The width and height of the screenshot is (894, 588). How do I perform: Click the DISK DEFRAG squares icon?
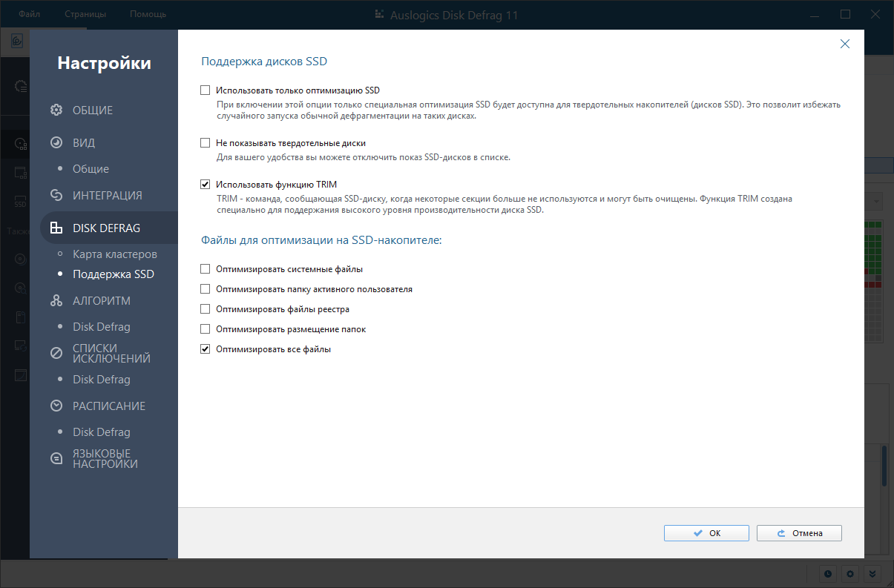(56, 228)
